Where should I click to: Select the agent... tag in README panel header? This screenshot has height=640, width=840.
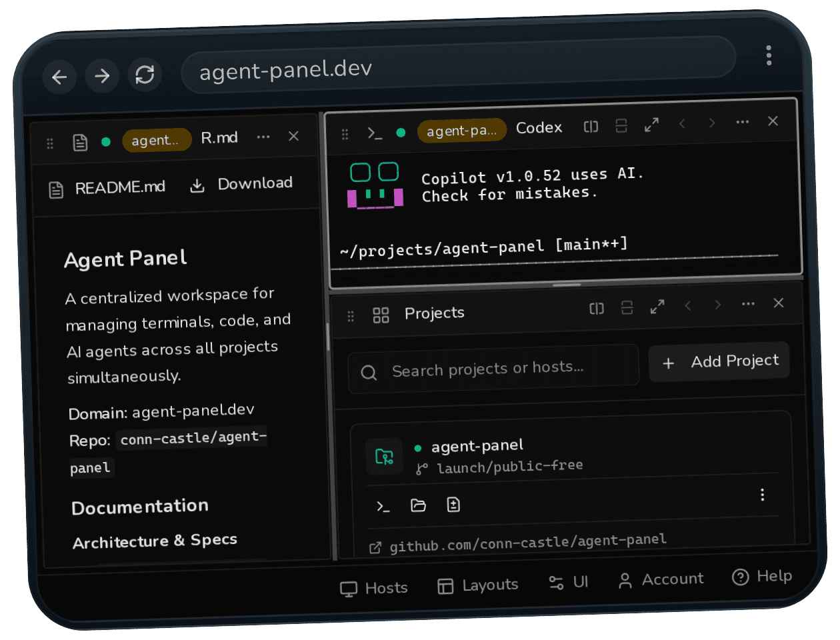(157, 140)
